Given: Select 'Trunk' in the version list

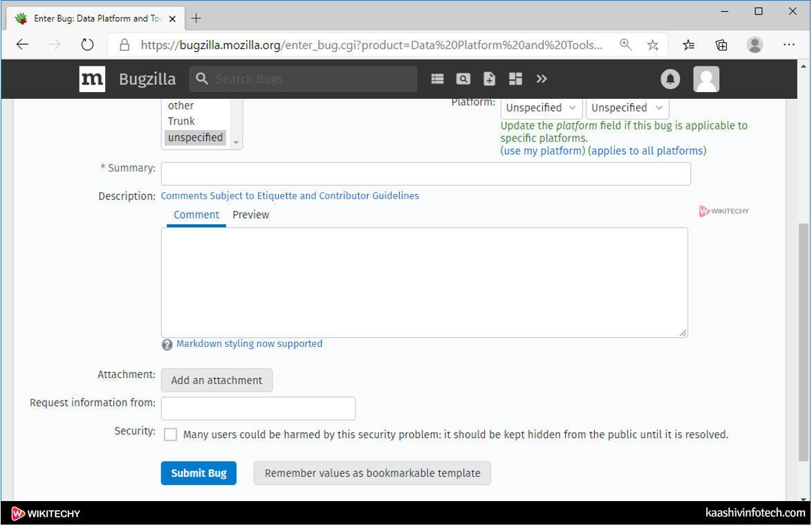Looking at the screenshot, I should coord(181,121).
